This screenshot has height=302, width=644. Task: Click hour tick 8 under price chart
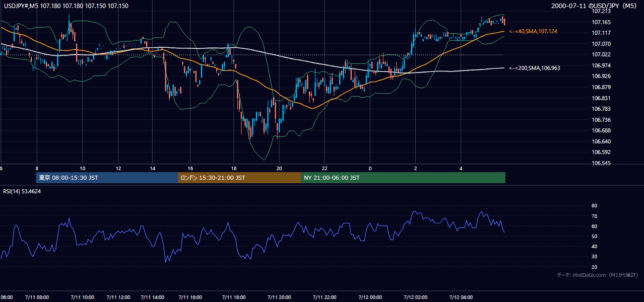pos(37,168)
